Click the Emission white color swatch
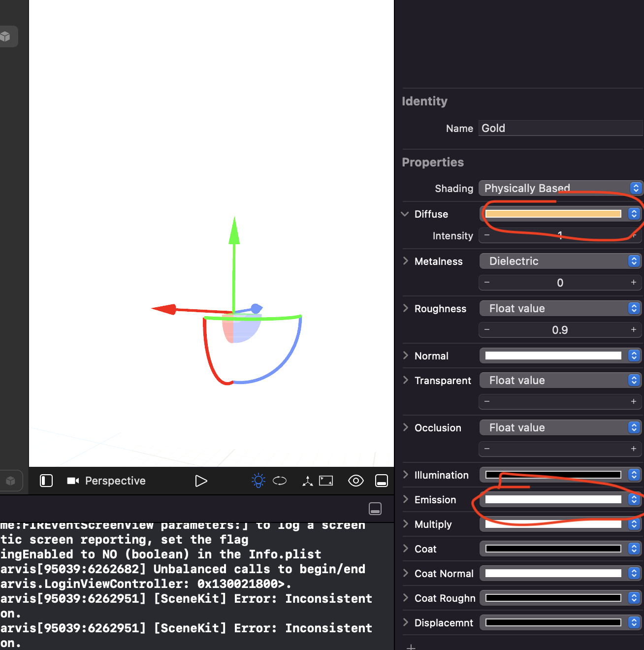Image resolution: width=644 pixels, height=650 pixels. (x=553, y=499)
